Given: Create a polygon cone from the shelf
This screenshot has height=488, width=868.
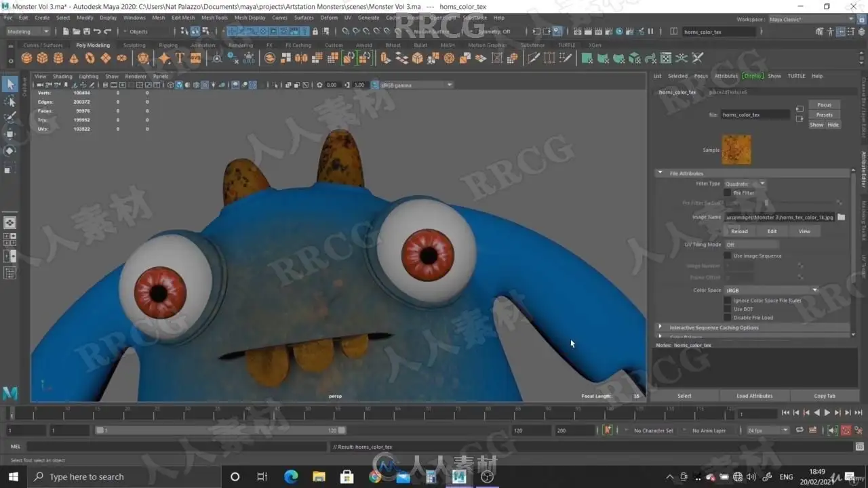Looking at the screenshot, I should pyautogui.click(x=74, y=58).
